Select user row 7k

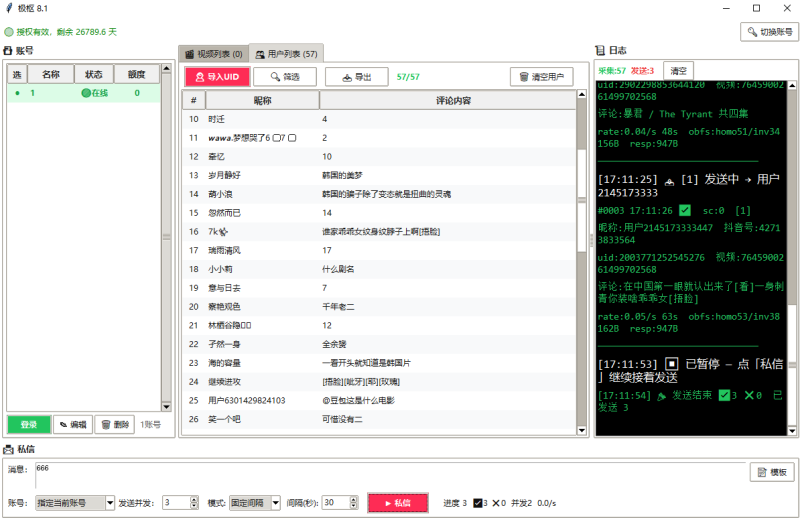379,232
